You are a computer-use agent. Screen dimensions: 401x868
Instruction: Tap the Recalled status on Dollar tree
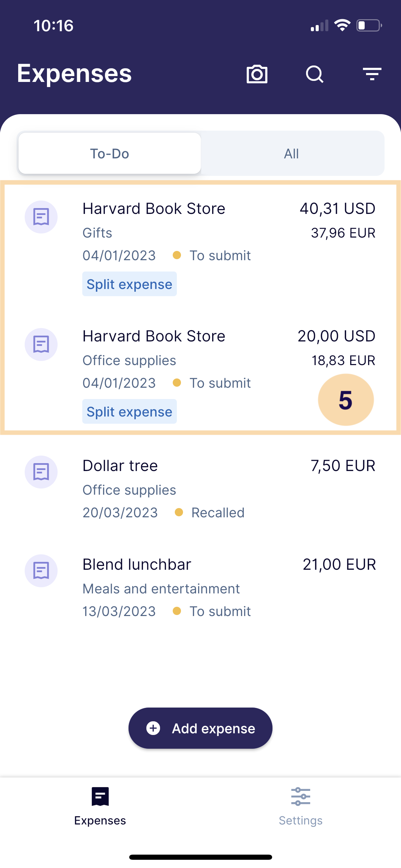coord(218,513)
